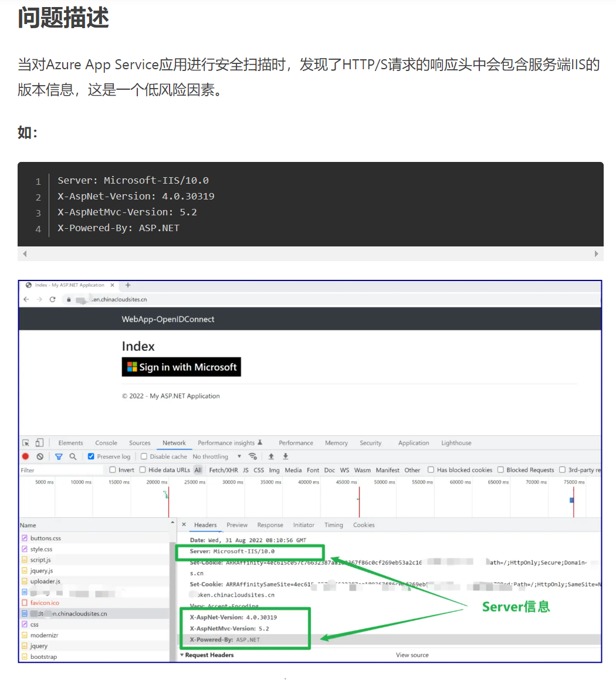Click the browser URL address field
616x680 pixels.
tap(331, 299)
